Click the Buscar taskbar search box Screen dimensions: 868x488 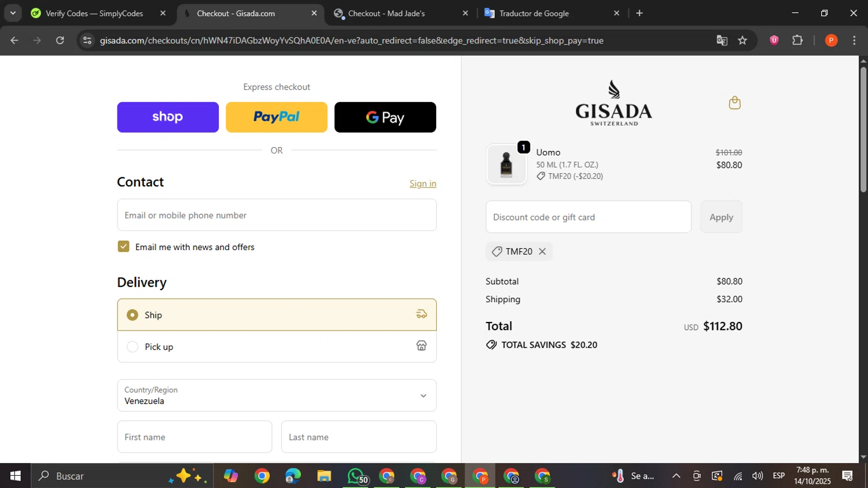(122, 476)
